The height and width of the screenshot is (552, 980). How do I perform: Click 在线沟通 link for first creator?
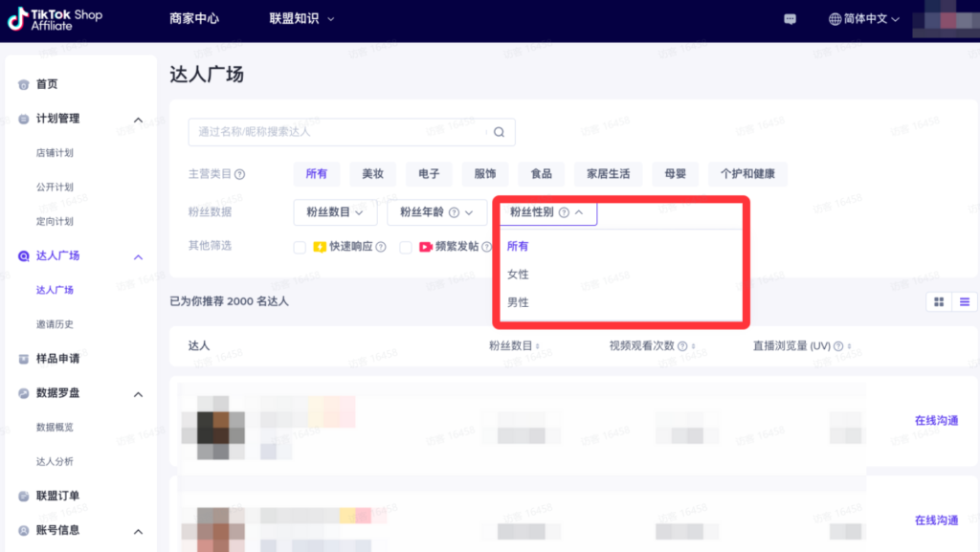(936, 420)
